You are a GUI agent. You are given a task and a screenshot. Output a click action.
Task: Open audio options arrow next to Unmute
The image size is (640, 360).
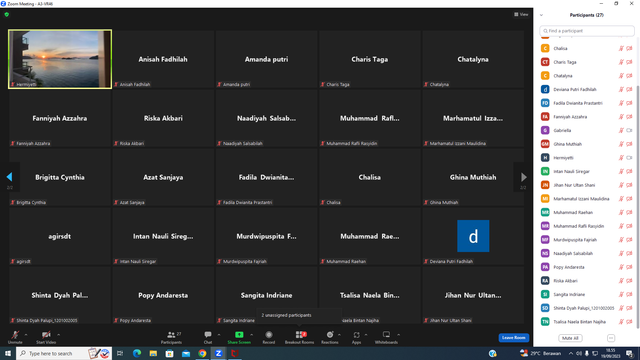pyautogui.click(x=26, y=335)
